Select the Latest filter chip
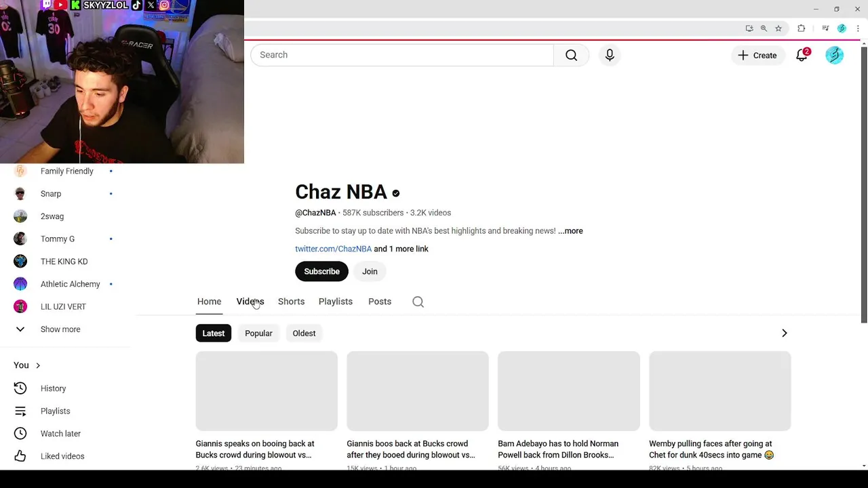This screenshot has height=488, width=868. pos(213,333)
